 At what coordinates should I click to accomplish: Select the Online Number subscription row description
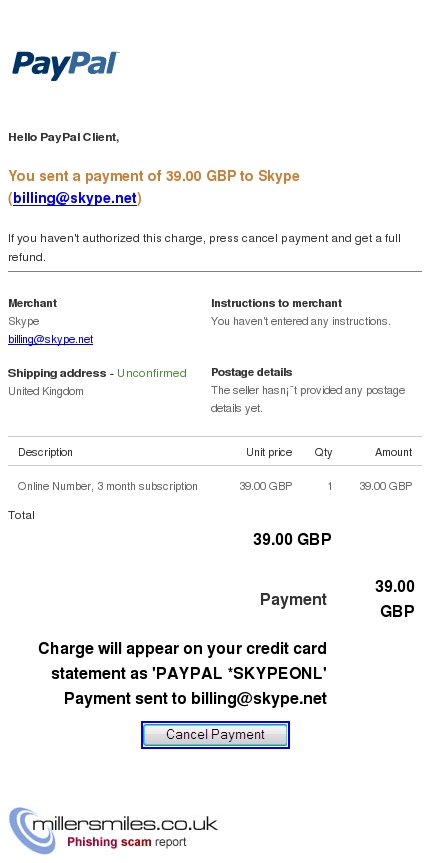point(107,487)
